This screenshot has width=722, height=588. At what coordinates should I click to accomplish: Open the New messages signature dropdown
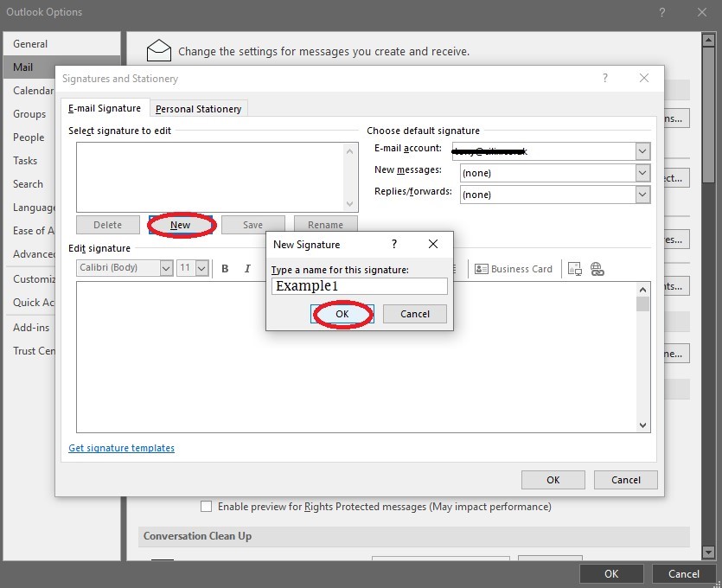642,173
